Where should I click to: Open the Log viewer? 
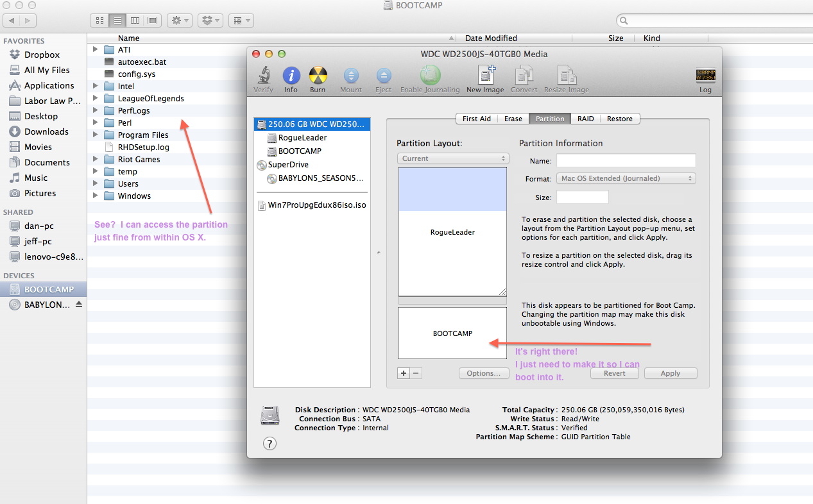[705, 76]
